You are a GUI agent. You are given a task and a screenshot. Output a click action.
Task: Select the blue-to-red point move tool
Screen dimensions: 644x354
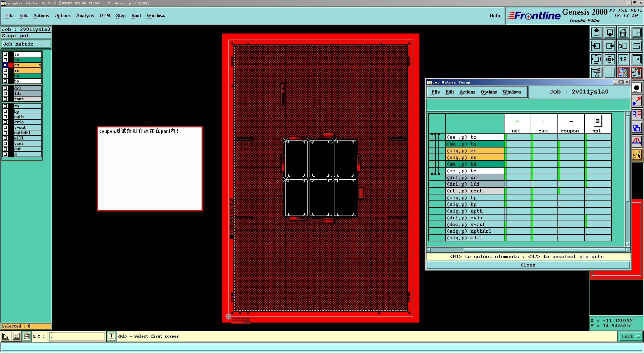coord(637,101)
